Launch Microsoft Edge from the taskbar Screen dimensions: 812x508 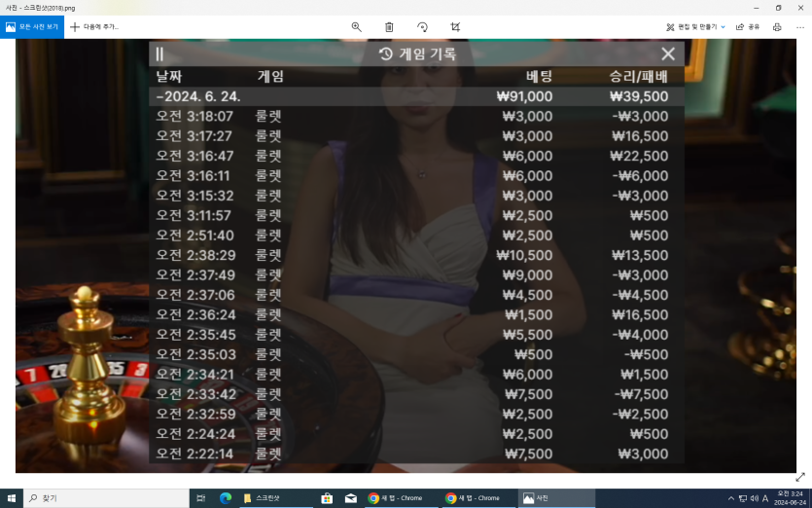pyautogui.click(x=226, y=498)
